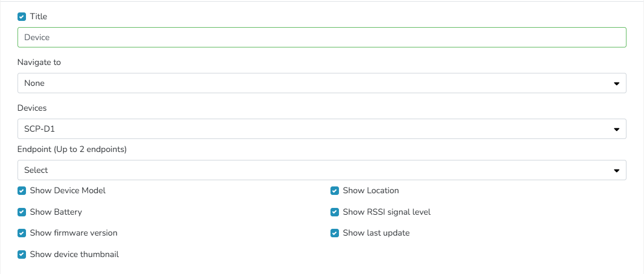Screen dimensions: 644x274
Task: Click the 'Select' placeholder in Endpoint field
Action: (x=36, y=171)
